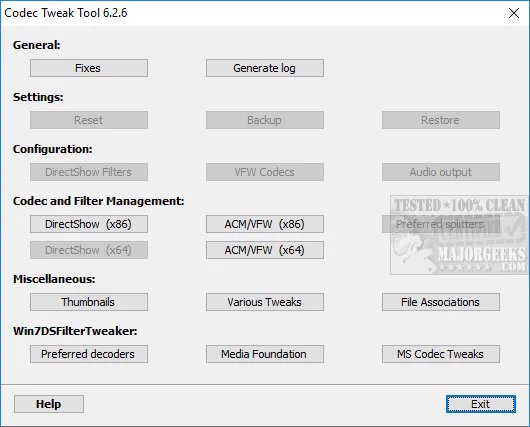This screenshot has height=427, width=530.
Task: Click the Miscellaneous: section heading
Action: (x=54, y=279)
